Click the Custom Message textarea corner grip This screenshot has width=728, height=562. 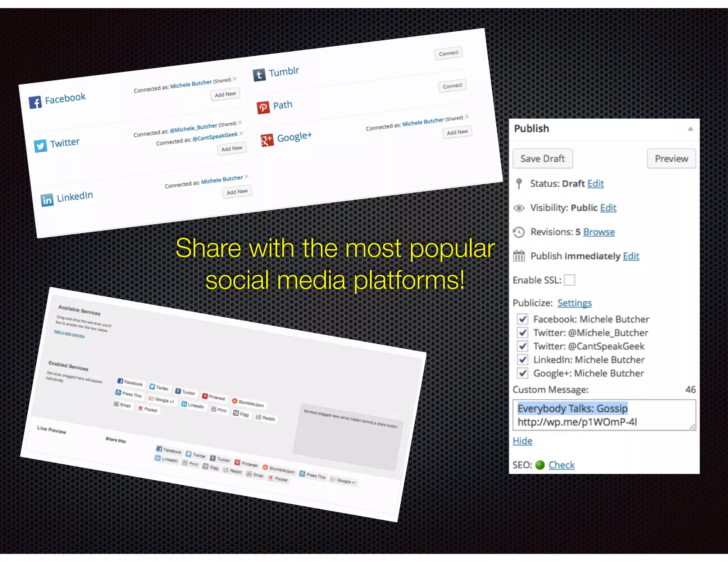pos(692,427)
